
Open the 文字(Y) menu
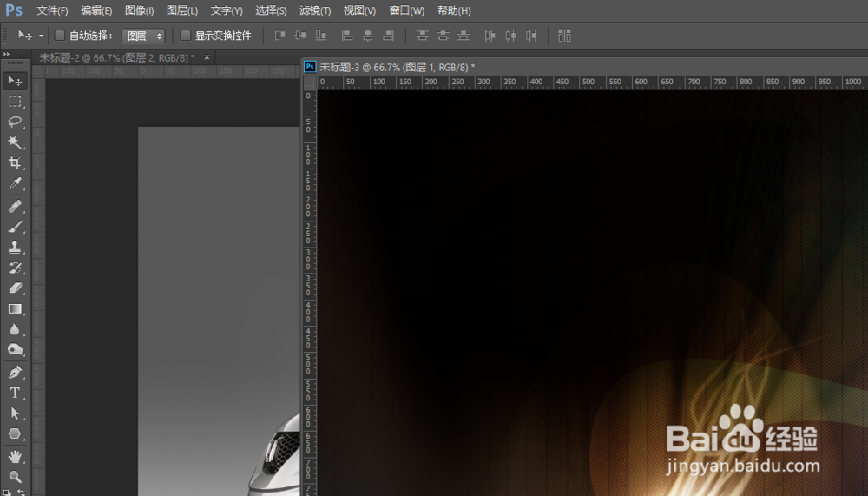point(227,10)
